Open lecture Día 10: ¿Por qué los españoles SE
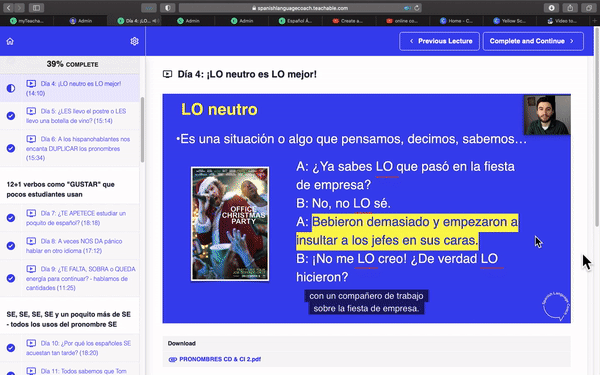The height and width of the screenshot is (375, 600). click(70, 348)
